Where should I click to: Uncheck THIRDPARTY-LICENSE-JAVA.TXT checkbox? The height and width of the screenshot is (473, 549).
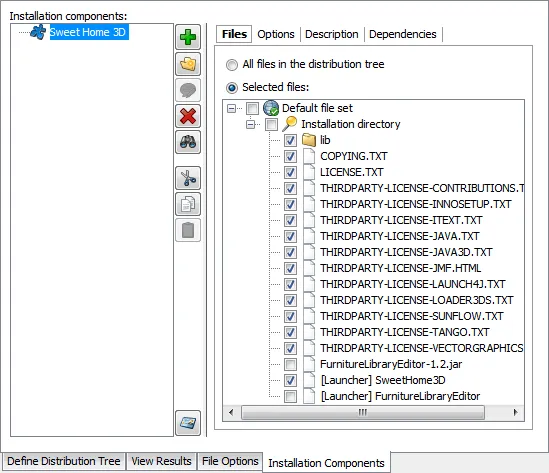290,236
